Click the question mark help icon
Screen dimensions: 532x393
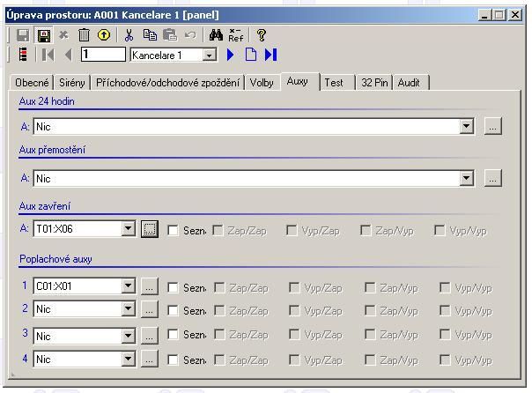[261, 35]
